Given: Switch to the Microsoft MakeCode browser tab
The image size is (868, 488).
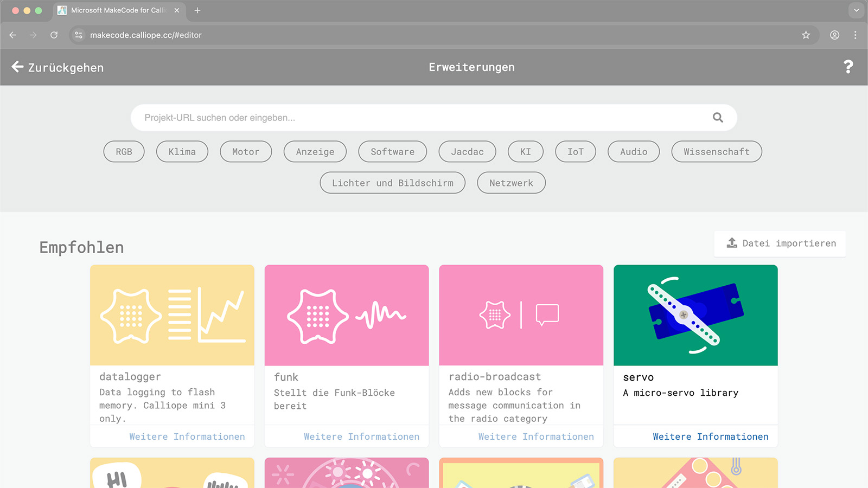Looking at the screenshot, I should [117, 10].
